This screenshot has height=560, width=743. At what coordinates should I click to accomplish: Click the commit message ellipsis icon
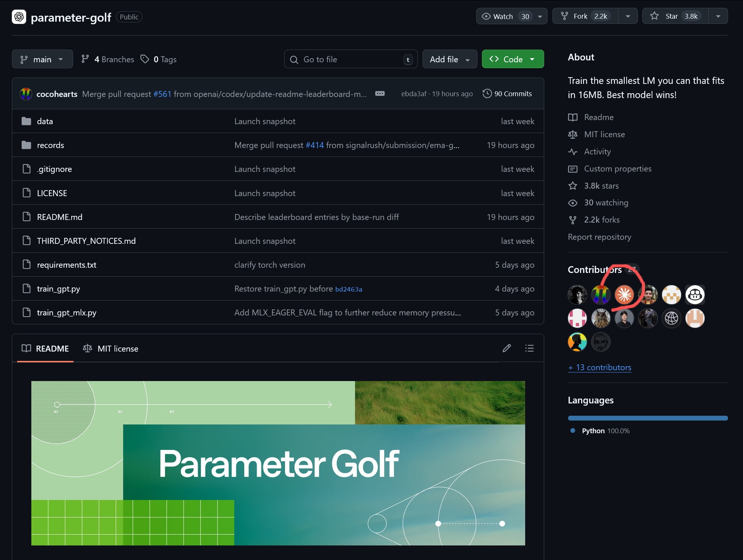[x=380, y=94]
